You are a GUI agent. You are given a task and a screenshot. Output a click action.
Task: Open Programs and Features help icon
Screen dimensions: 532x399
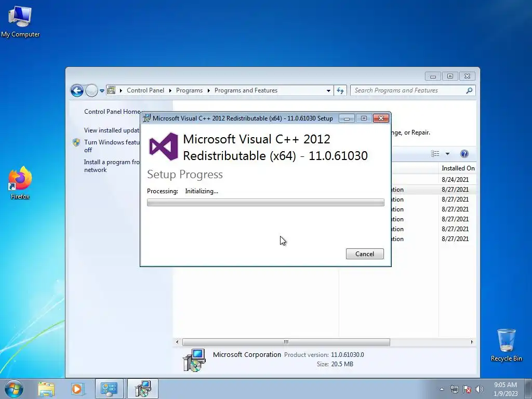click(464, 154)
